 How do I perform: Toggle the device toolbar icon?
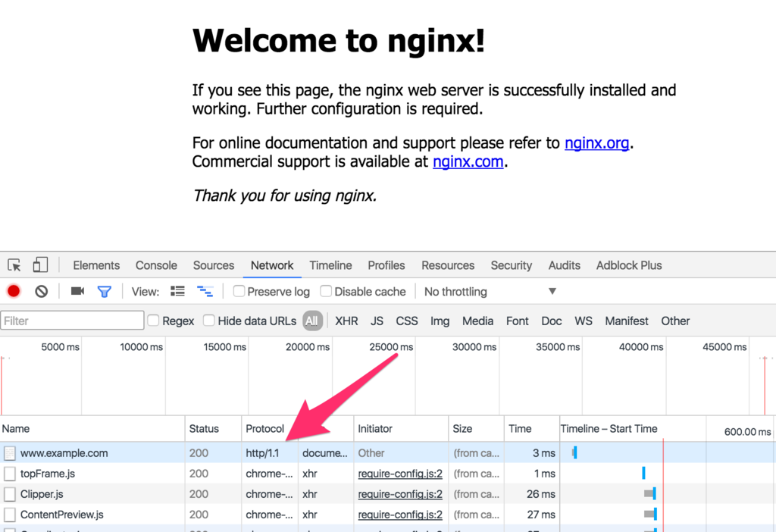tap(40, 264)
